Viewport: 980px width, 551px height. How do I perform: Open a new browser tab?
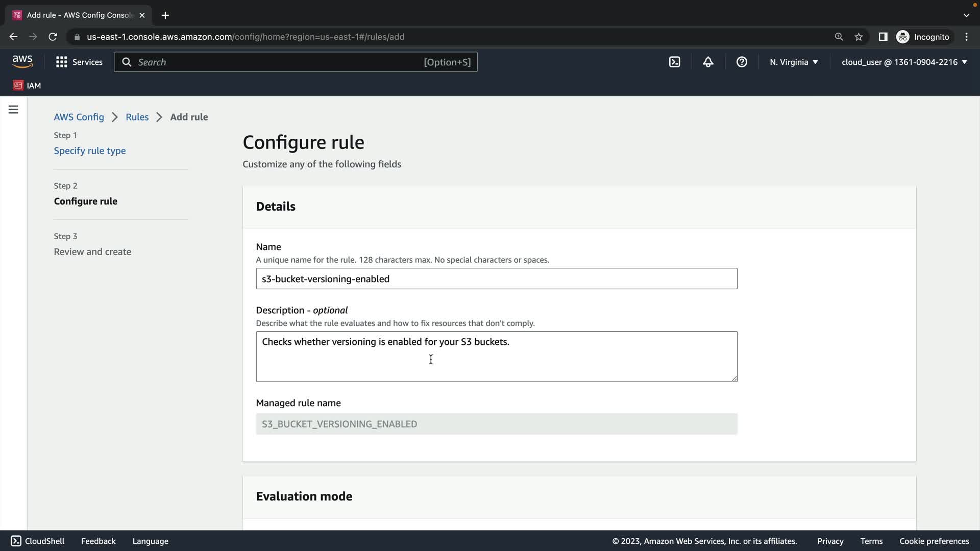(x=165, y=15)
